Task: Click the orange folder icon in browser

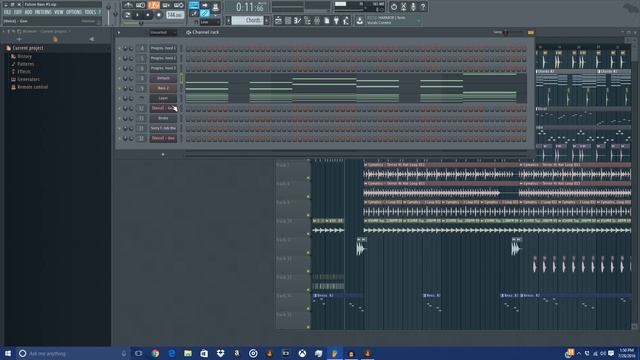Action: pos(55,39)
